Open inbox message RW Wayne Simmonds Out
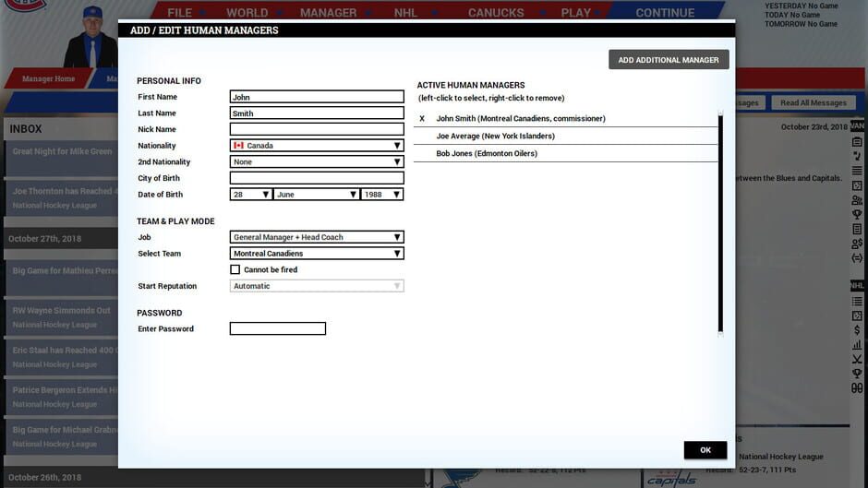The image size is (868, 488). pos(61,317)
